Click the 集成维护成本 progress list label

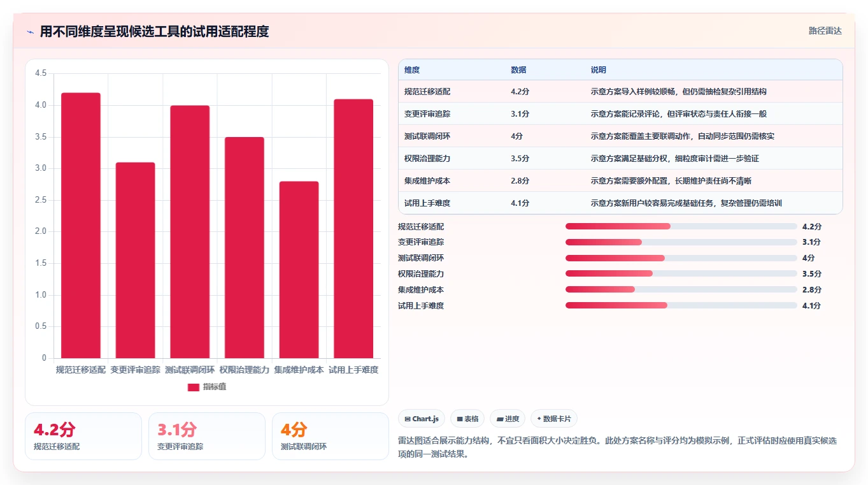pos(421,289)
